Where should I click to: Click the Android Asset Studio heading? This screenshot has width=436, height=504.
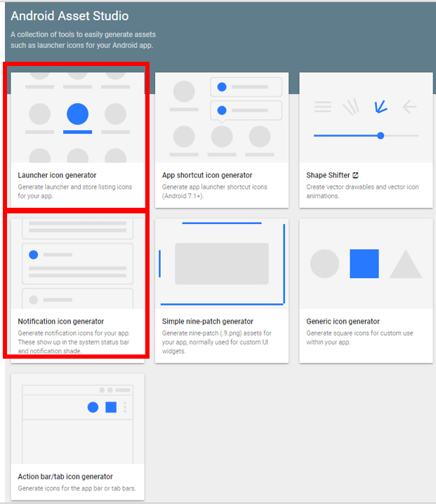tap(70, 15)
